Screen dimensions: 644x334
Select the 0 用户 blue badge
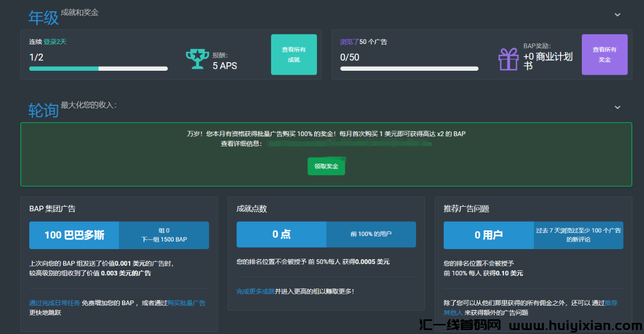click(x=489, y=235)
